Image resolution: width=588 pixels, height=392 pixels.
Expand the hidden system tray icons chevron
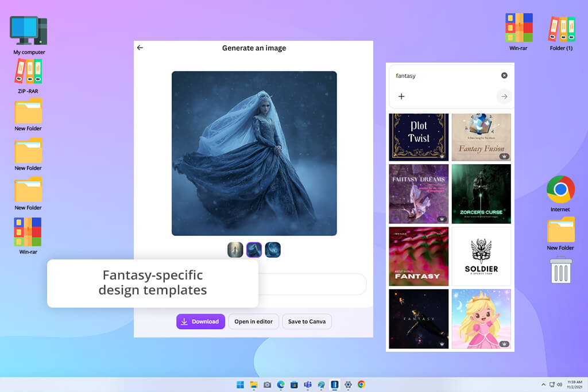[x=543, y=385]
